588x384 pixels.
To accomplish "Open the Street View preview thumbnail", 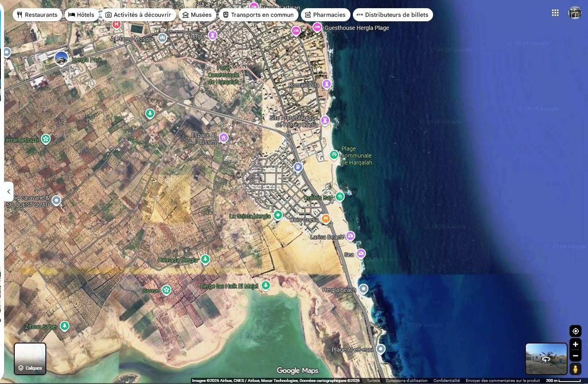I will tap(546, 359).
